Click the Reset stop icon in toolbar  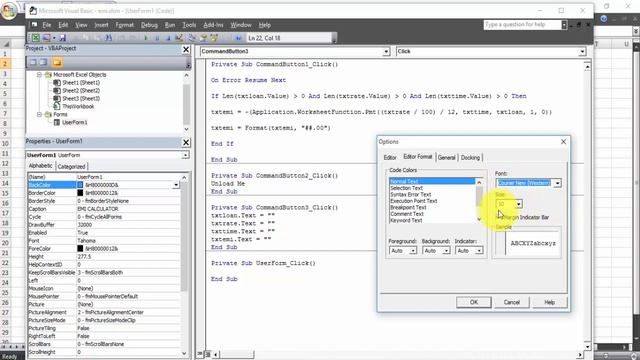tap(169, 38)
